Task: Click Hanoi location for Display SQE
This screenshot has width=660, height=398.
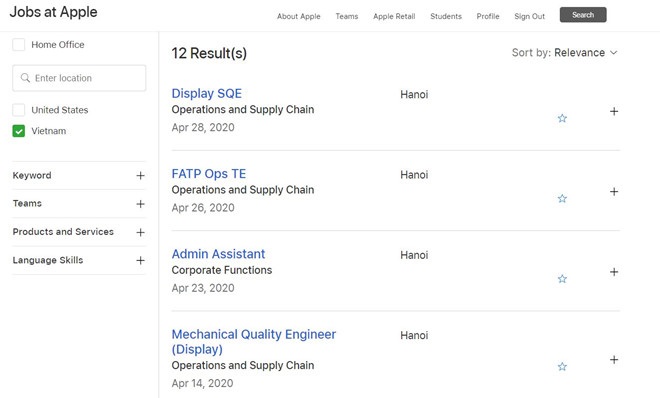Action: tap(414, 94)
